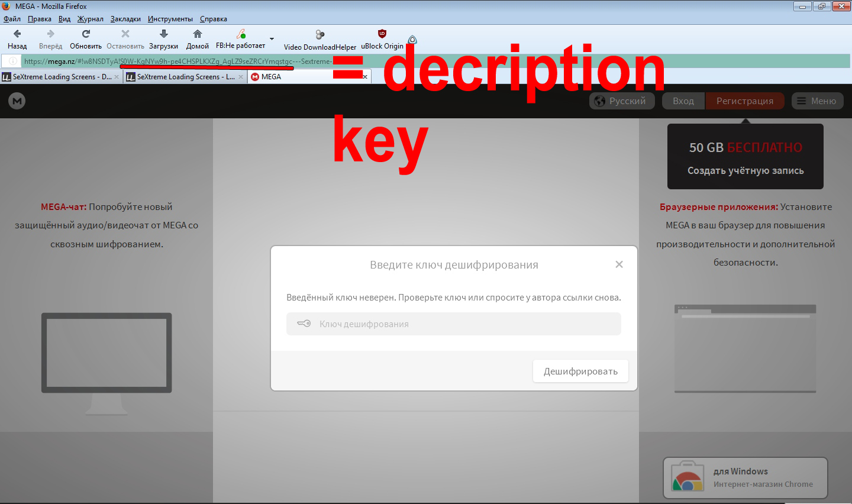
Task: Open the Закладки menu
Action: 125,18
